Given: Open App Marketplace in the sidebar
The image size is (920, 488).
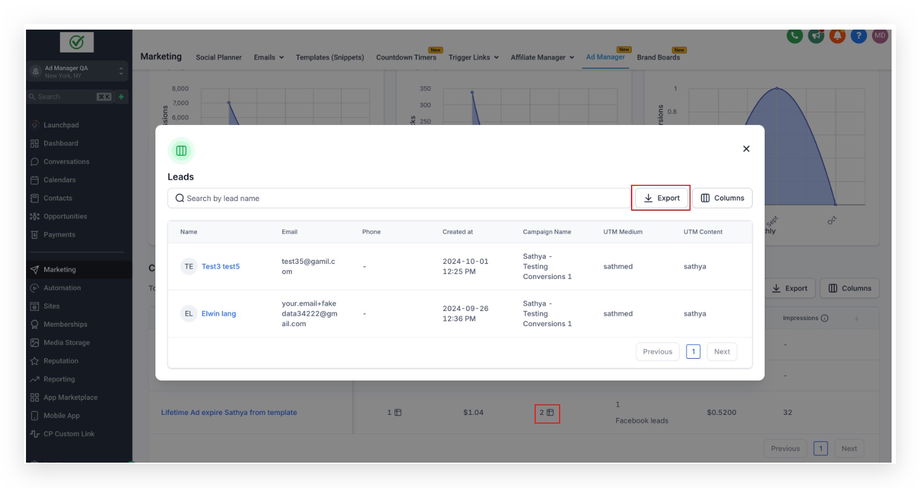Looking at the screenshot, I should point(70,398).
